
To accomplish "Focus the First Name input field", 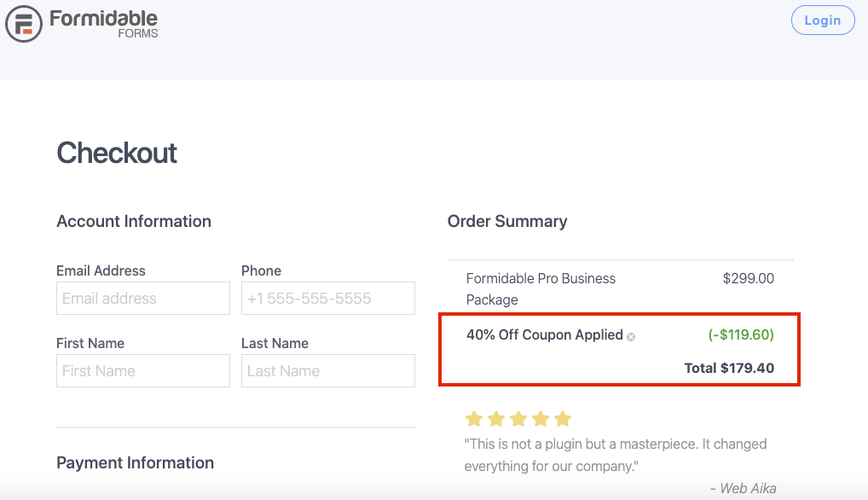I will pyautogui.click(x=143, y=371).
